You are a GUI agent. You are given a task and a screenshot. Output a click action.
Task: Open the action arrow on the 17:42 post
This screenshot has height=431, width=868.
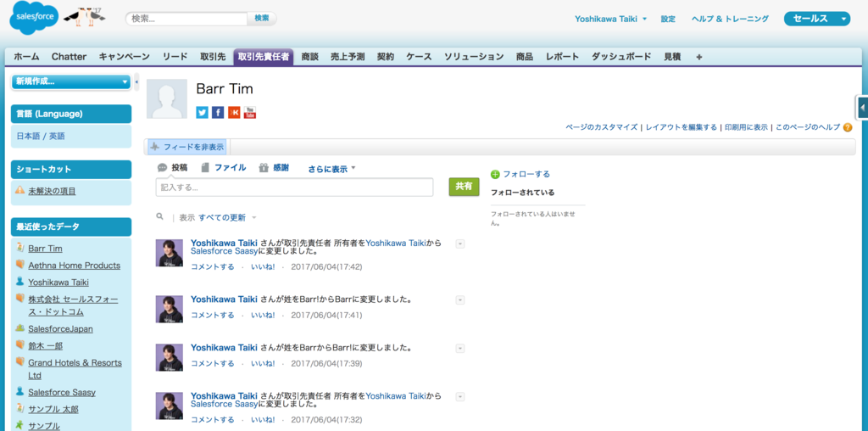click(x=460, y=243)
